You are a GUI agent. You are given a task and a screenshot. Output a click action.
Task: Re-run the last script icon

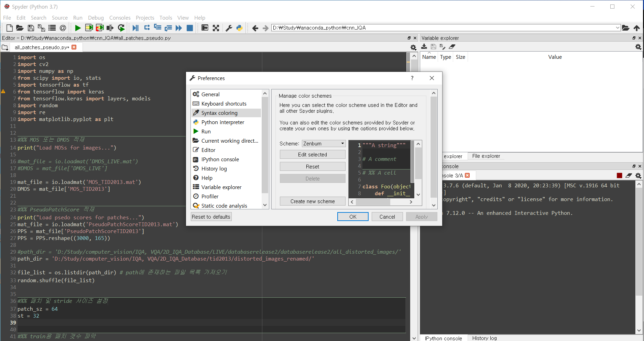point(121,28)
